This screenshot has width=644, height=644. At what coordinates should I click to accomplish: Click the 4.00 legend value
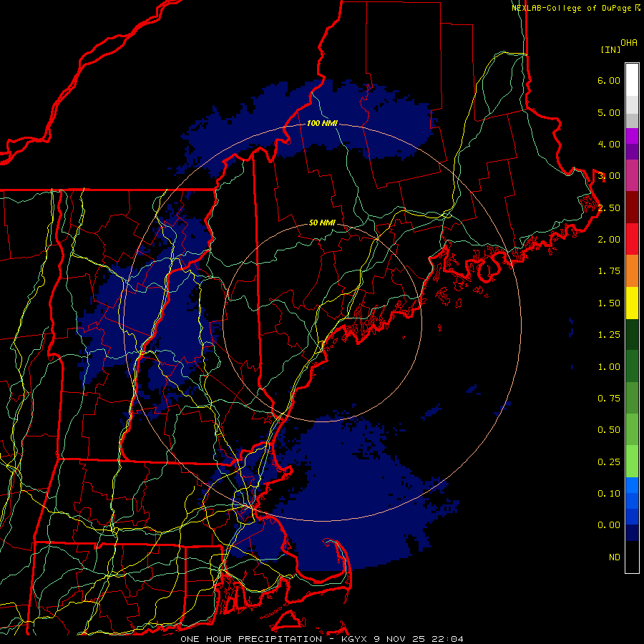(x=609, y=144)
